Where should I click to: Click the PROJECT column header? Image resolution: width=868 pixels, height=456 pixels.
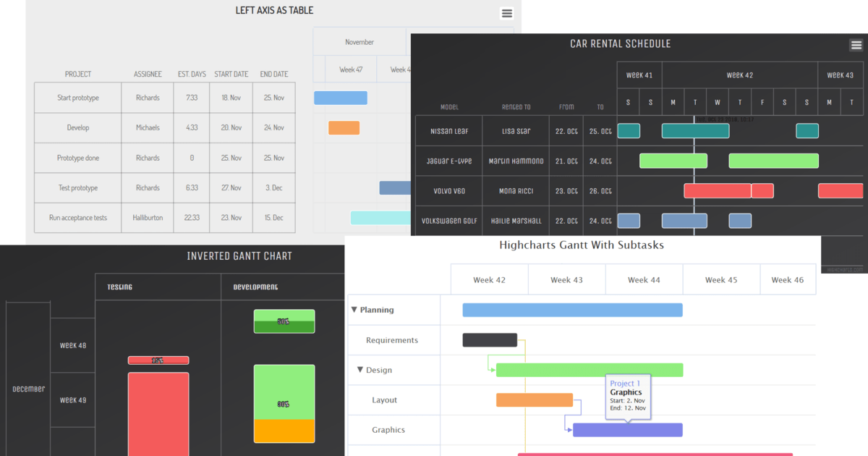pyautogui.click(x=78, y=75)
